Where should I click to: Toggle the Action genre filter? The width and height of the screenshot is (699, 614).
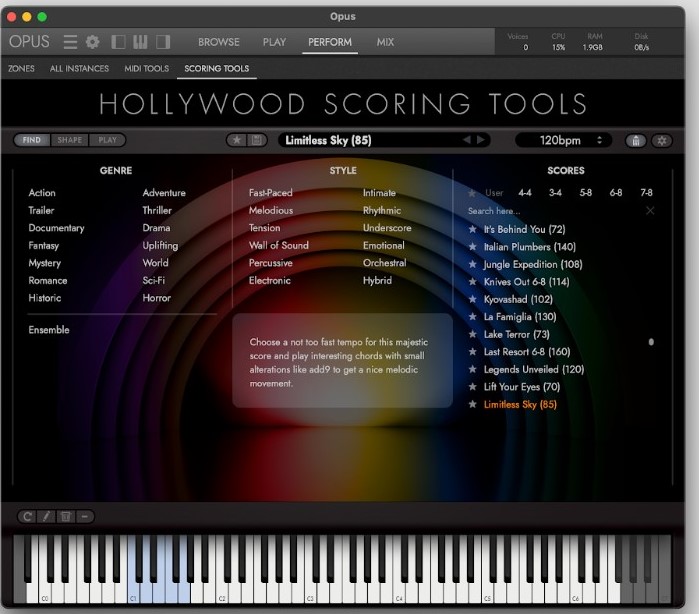click(x=42, y=193)
